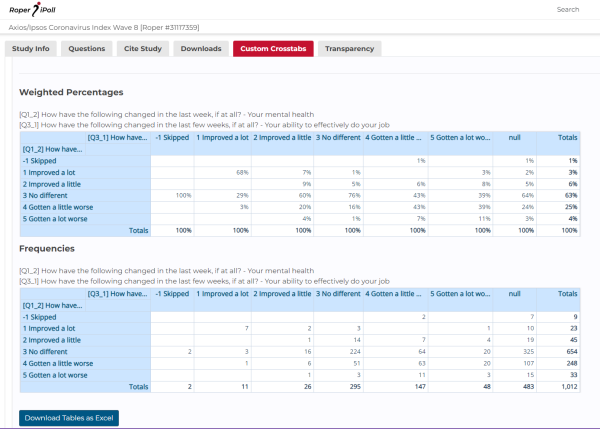Screen dimensions: 600x429
Task: Click '3 No different' column header in frequencies table
Action: 338,294
